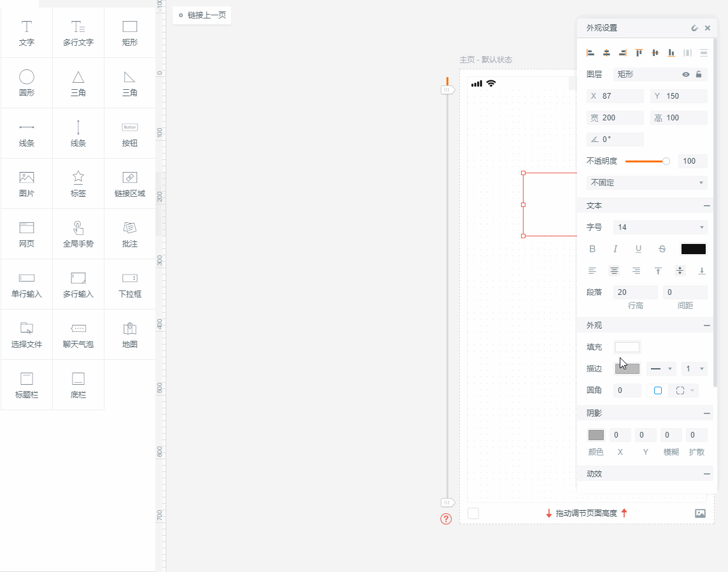728x572 pixels.
Task: Close the 外观设置 panel
Action: [708, 28]
